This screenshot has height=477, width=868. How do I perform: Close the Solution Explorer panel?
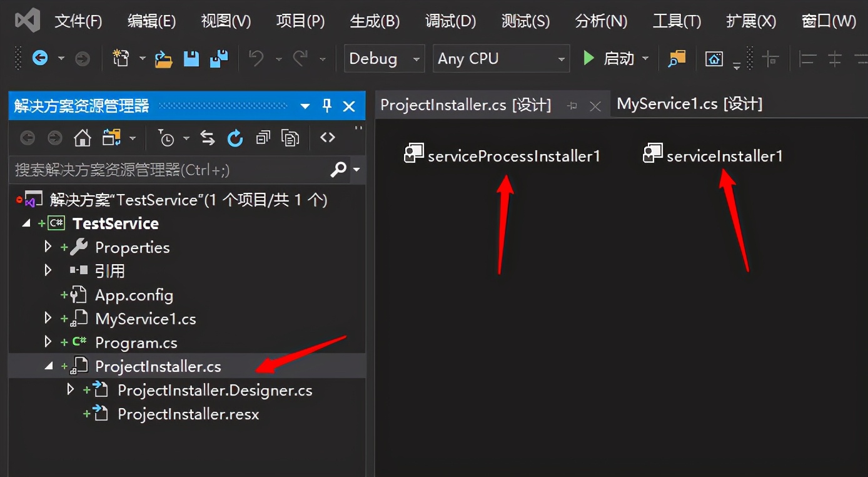point(349,106)
